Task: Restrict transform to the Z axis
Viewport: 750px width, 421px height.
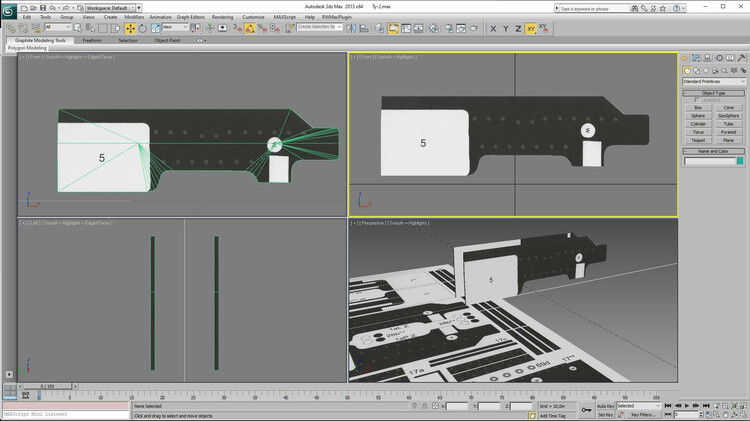Action: click(x=518, y=28)
